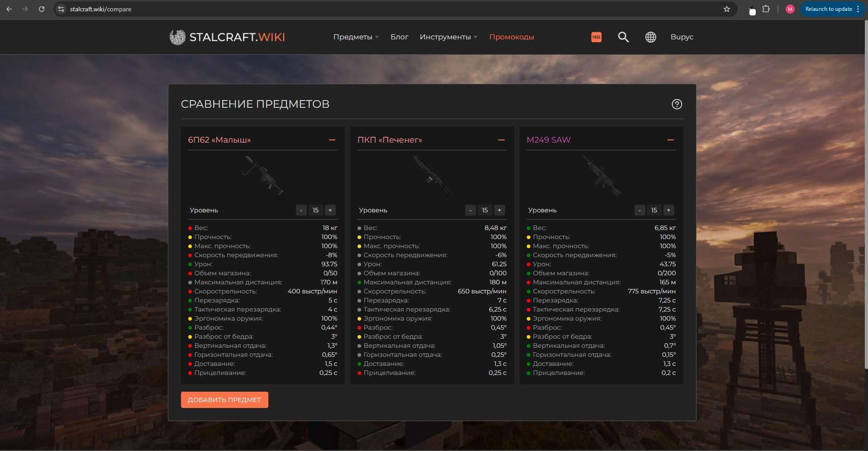The image size is (868, 451).
Task: Select 0/200 magazine value of M249
Action: pyautogui.click(x=667, y=273)
